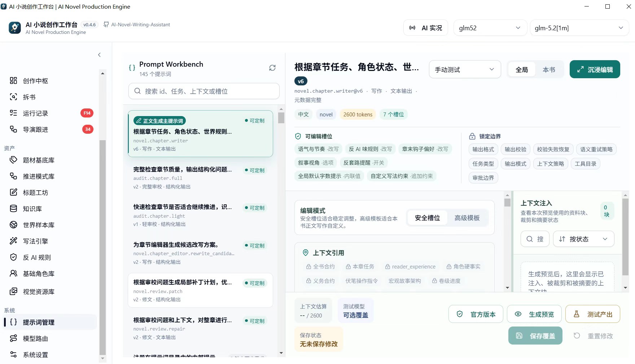Click the 自定义写法约束 追加约束 slot
This screenshot has height=364, width=635.
click(402, 176)
